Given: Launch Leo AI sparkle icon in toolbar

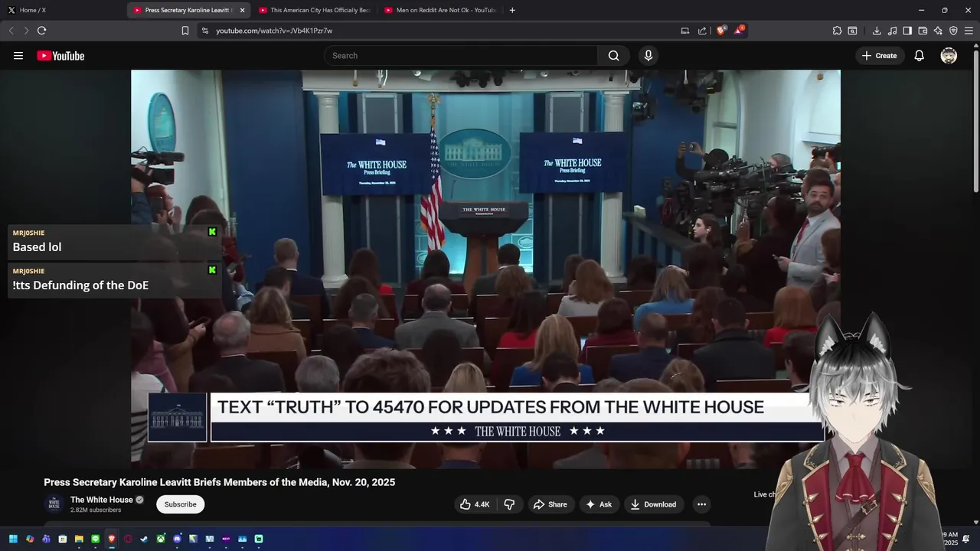Looking at the screenshot, I should [938, 31].
